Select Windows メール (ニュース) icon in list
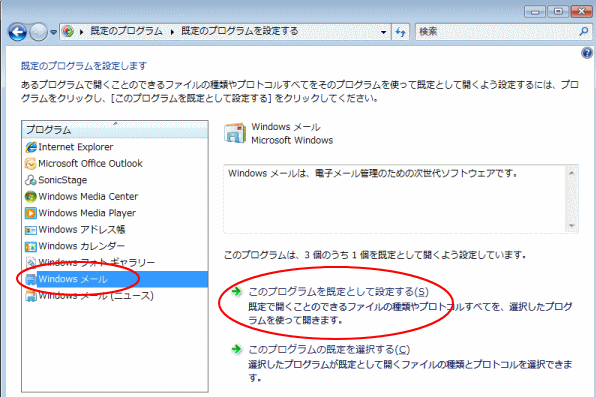 [30, 296]
